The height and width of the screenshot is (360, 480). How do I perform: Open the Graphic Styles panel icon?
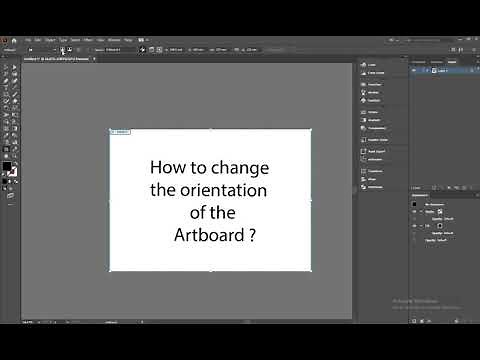coord(364,140)
